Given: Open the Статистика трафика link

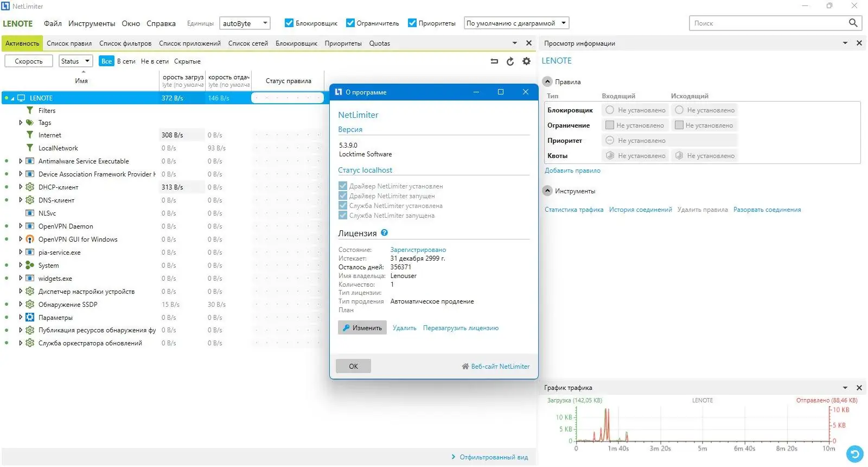Looking at the screenshot, I should point(574,210).
